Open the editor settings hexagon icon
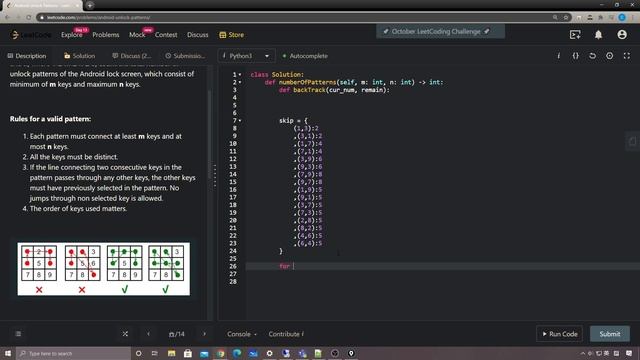 point(609,56)
